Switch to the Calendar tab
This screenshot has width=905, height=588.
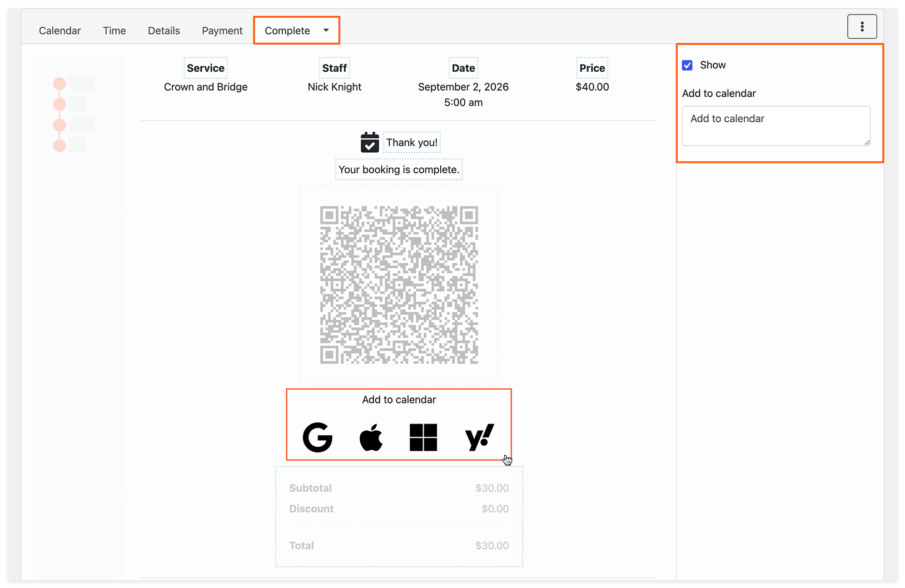point(59,31)
